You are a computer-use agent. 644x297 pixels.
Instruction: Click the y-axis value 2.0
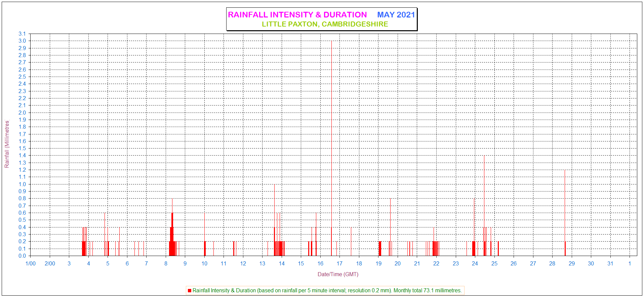[22, 113]
